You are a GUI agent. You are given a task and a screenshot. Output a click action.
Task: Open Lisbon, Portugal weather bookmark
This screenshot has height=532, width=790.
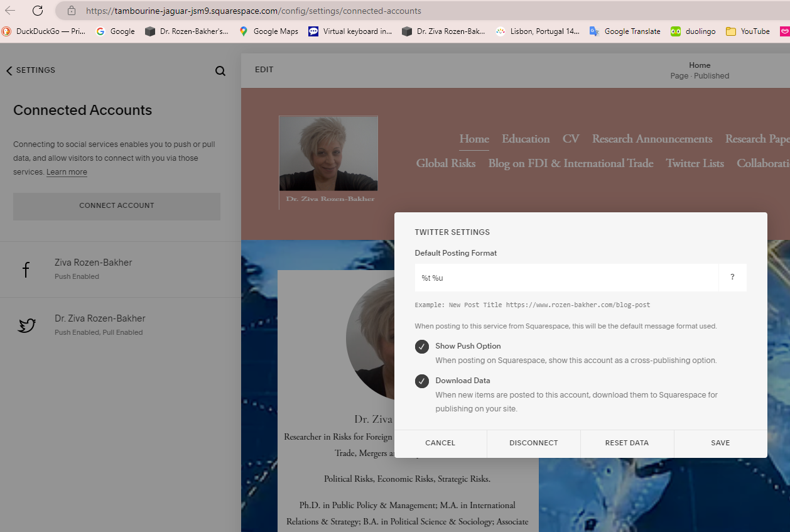[538, 31]
